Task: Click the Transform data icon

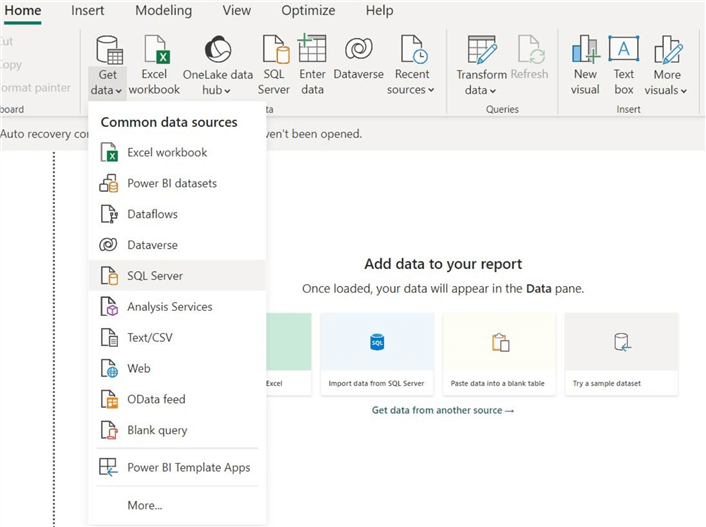Action: point(482,49)
